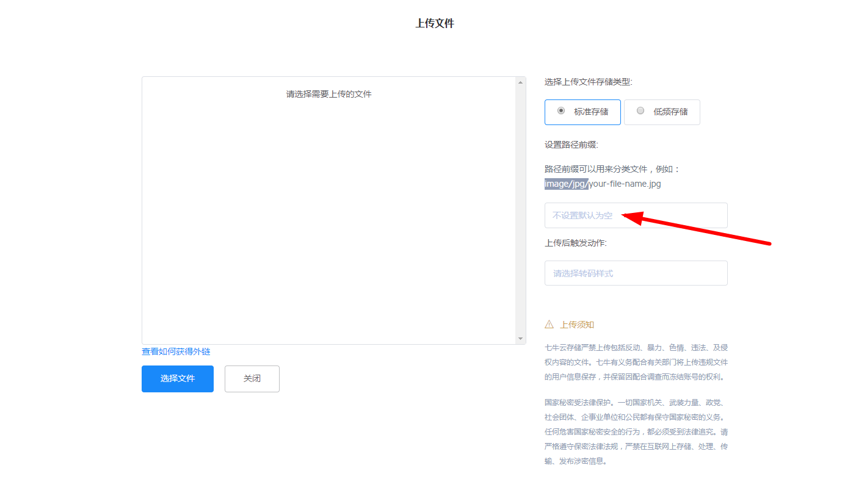867x504 pixels.
Task: Click the 上传文件 page title
Action: [x=434, y=24]
